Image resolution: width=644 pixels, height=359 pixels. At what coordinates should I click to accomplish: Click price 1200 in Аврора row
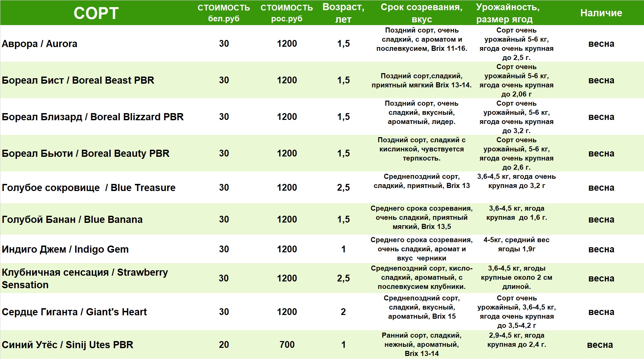[x=287, y=44]
